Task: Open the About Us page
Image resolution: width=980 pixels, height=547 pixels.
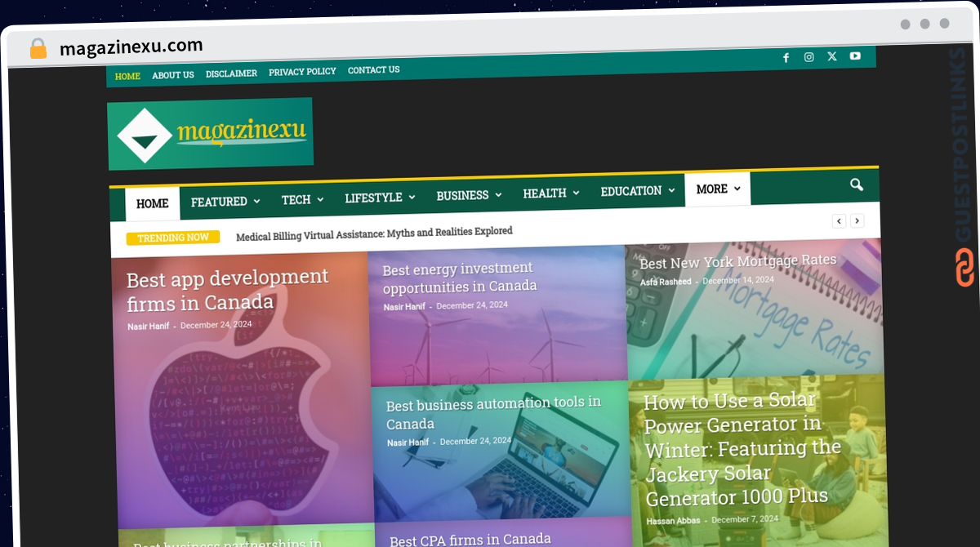Action: pyautogui.click(x=173, y=75)
